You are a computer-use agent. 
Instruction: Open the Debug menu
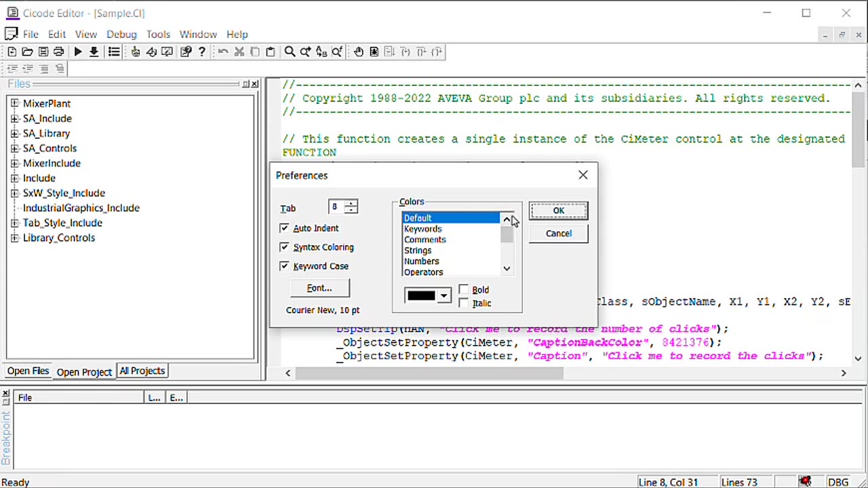pyautogui.click(x=121, y=34)
